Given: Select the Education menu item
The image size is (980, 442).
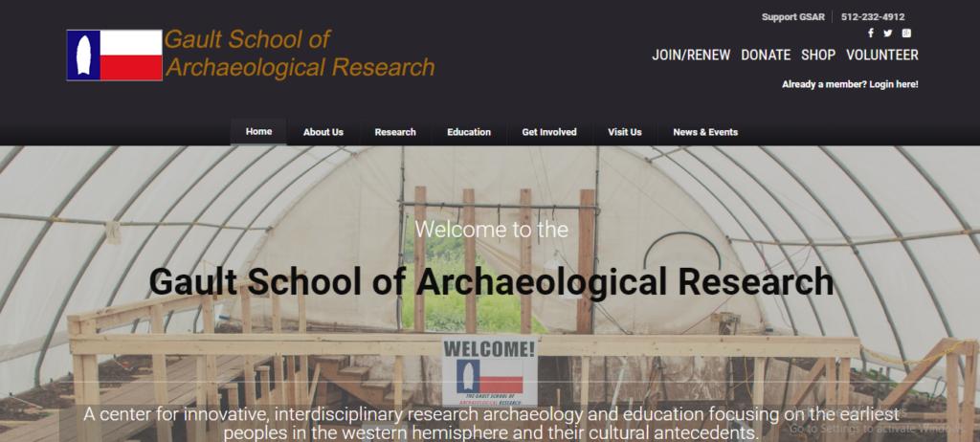Looking at the screenshot, I should coord(469,132).
